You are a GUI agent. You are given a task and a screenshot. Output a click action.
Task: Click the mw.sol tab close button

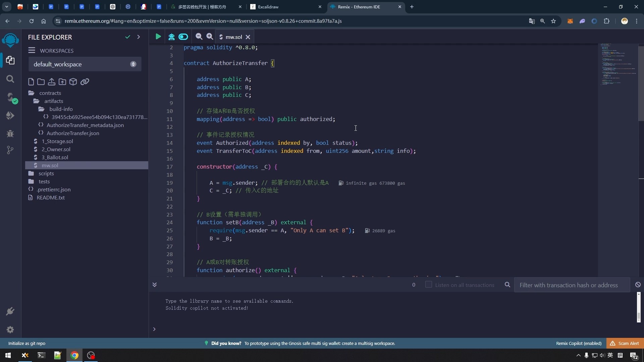(248, 37)
